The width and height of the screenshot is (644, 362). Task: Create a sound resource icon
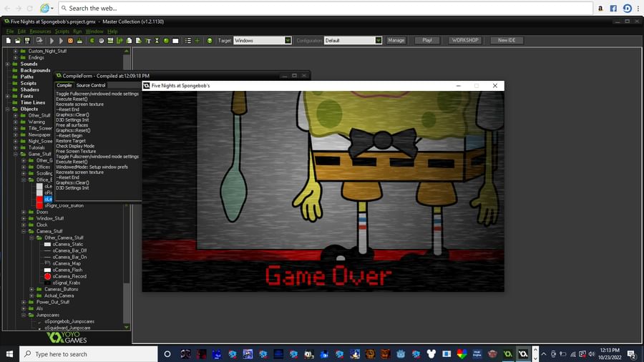101,41
